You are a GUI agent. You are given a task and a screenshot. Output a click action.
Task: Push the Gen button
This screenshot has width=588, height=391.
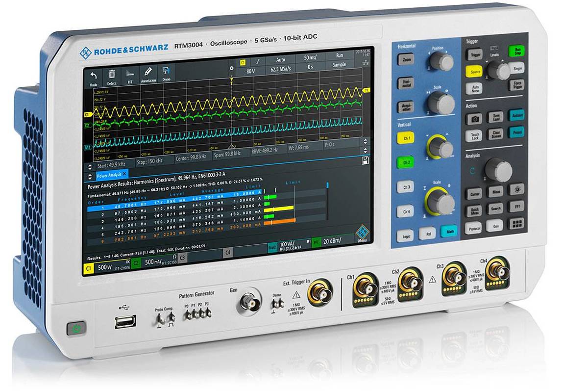[495, 226]
